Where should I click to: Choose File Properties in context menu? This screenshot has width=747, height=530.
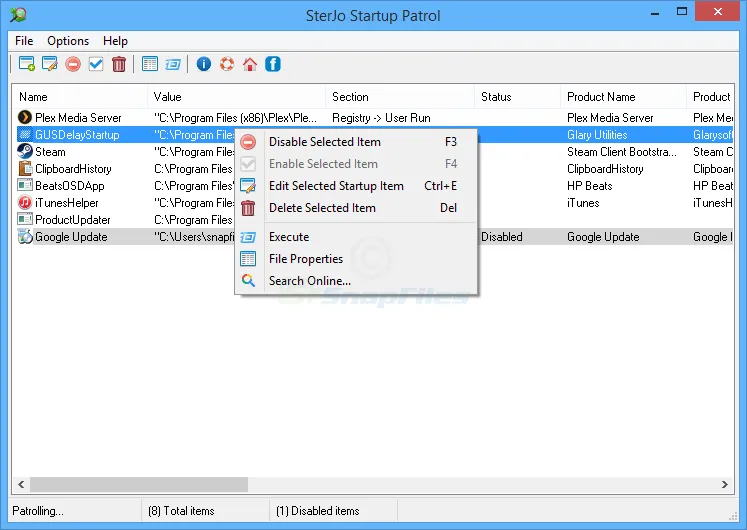tap(357, 259)
